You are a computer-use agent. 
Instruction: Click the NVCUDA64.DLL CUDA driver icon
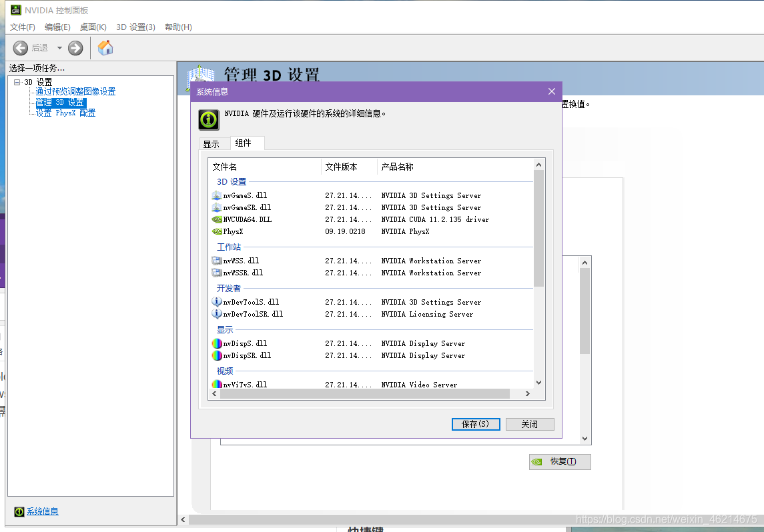click(x=218, y=219)
